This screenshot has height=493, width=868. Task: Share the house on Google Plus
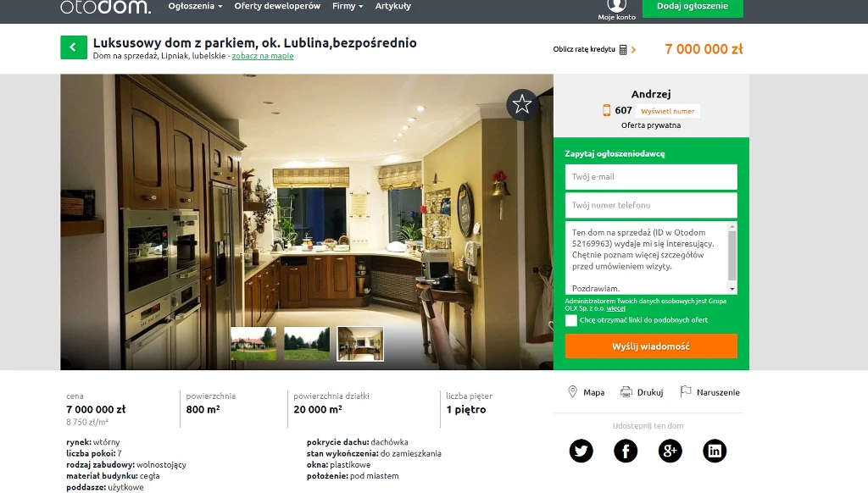(x=670, y=451)
